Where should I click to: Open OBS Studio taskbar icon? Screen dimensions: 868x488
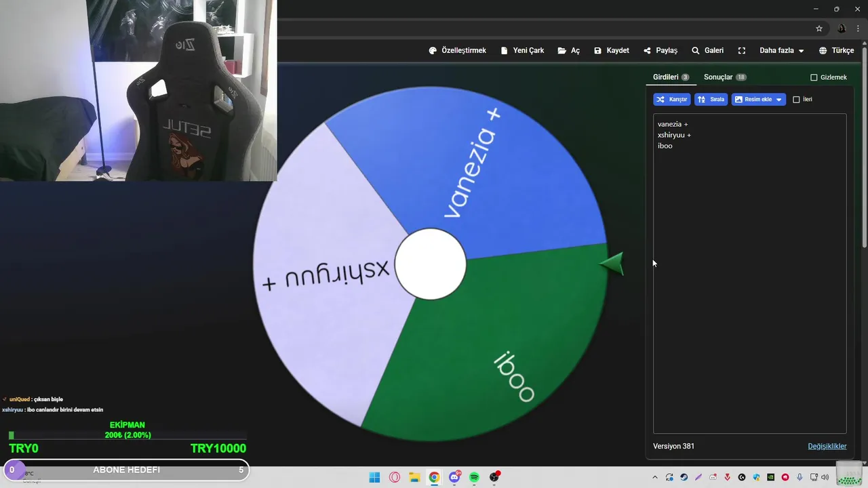[x=494, y=477]
